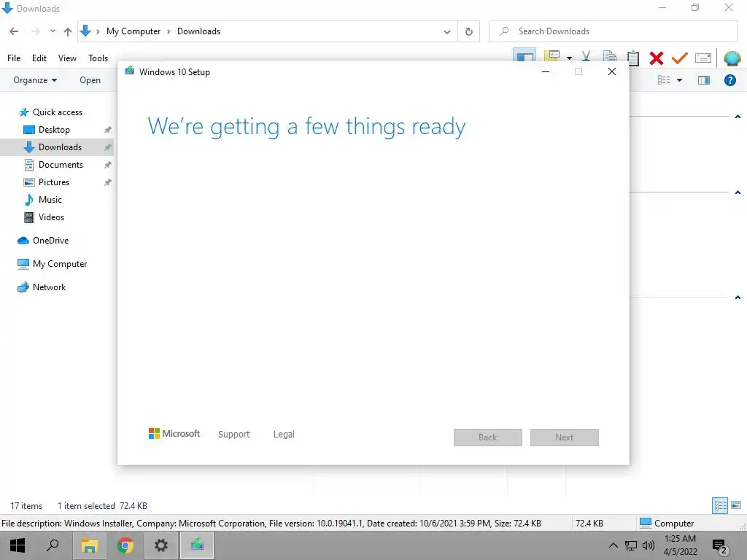This screenshot has width=747, height=560.
Task: Expand the address bar history dropdown
Action: click(x=447, y=32)
